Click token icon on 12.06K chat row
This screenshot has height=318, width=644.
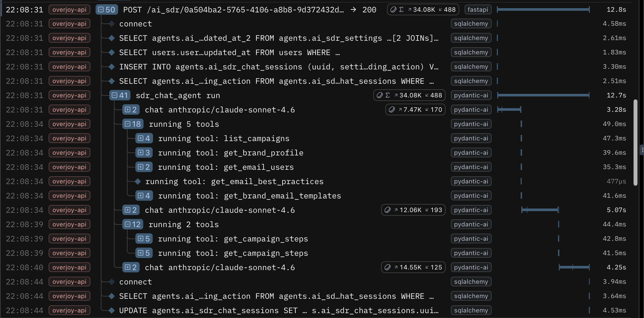pyautogui.click(x=388, y=210)
